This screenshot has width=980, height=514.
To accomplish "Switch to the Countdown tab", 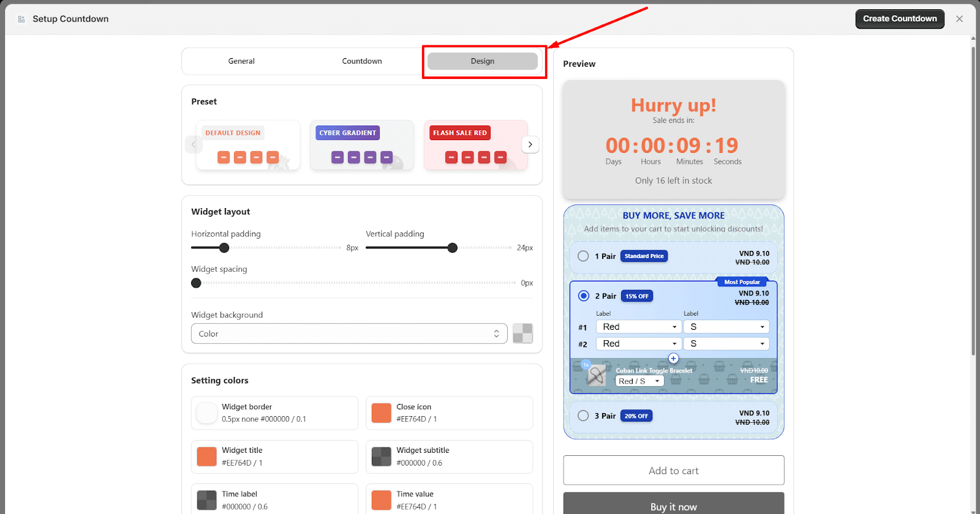I will pos(362,61).
